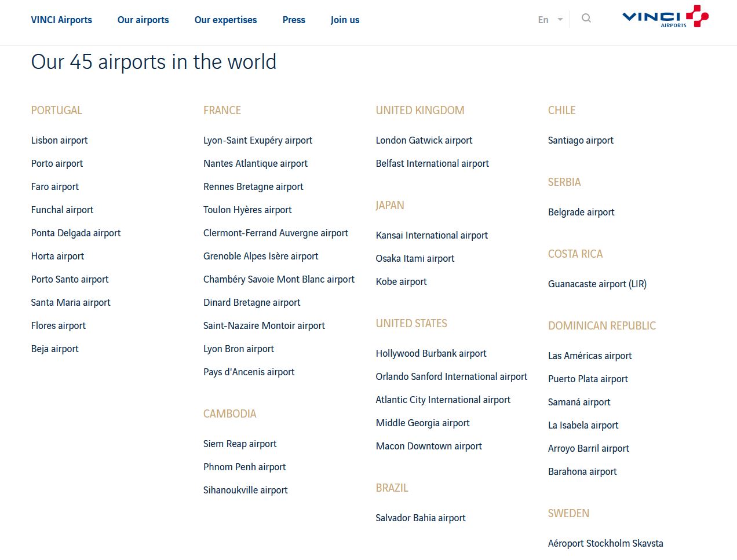Image resolution: width=737 pixels, height=560 pixels.
Task: Open Chambéry Savoie Mont Blanc airport link
Action: [279, 279]
